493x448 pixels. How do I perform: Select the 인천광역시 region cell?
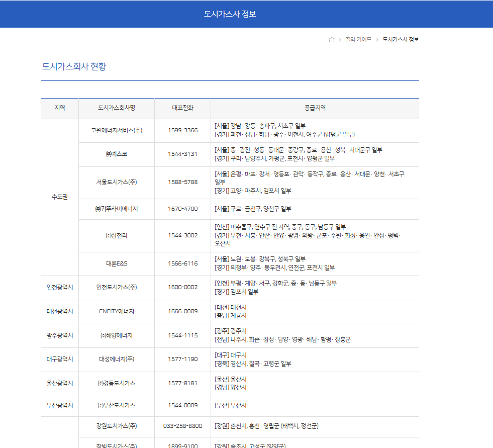click(60, 287)
